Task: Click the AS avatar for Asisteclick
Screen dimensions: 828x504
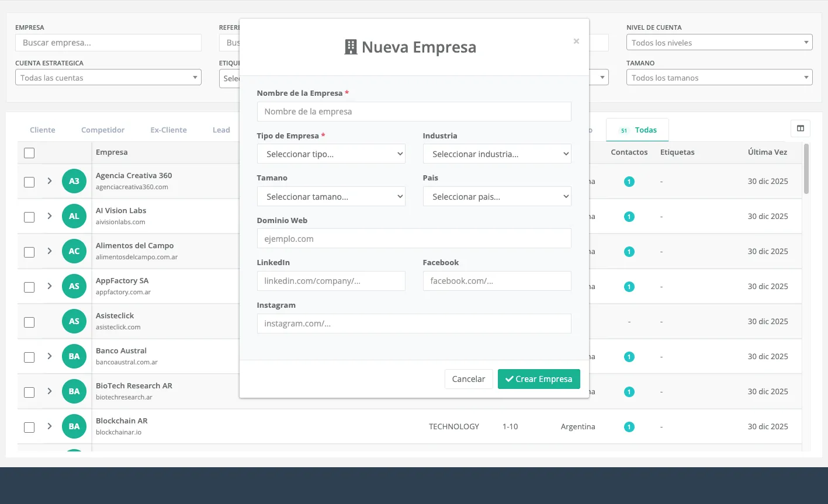Action: [x=74, y=321]
